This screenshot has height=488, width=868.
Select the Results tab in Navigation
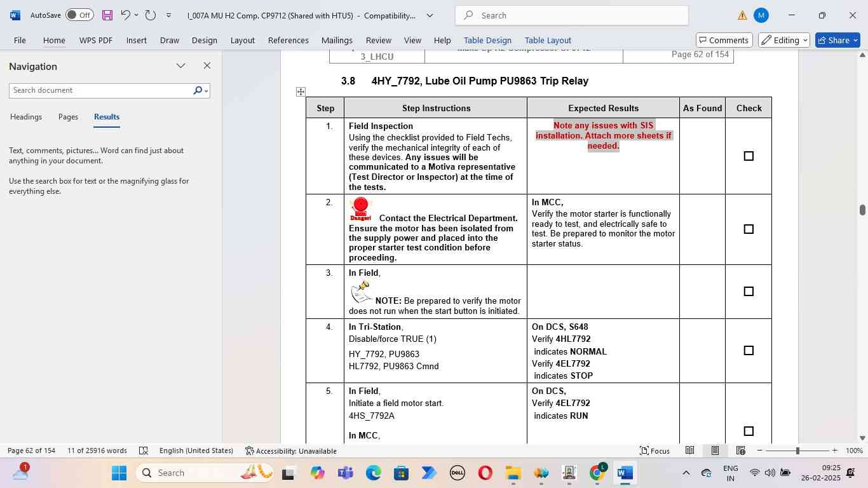click(107, 117)
